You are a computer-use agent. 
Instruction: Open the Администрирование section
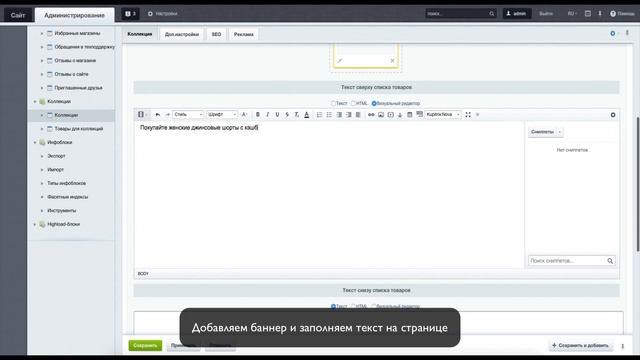74,15
